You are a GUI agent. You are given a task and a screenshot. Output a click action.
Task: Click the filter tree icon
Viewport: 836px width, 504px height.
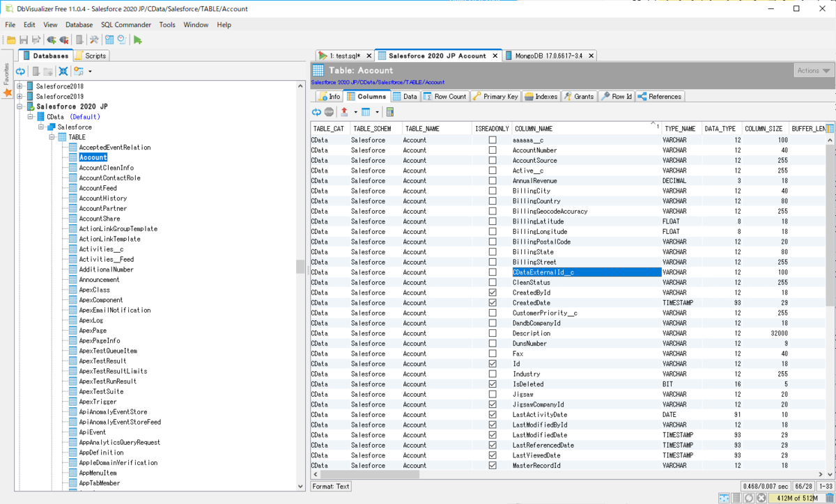[78, 71]
